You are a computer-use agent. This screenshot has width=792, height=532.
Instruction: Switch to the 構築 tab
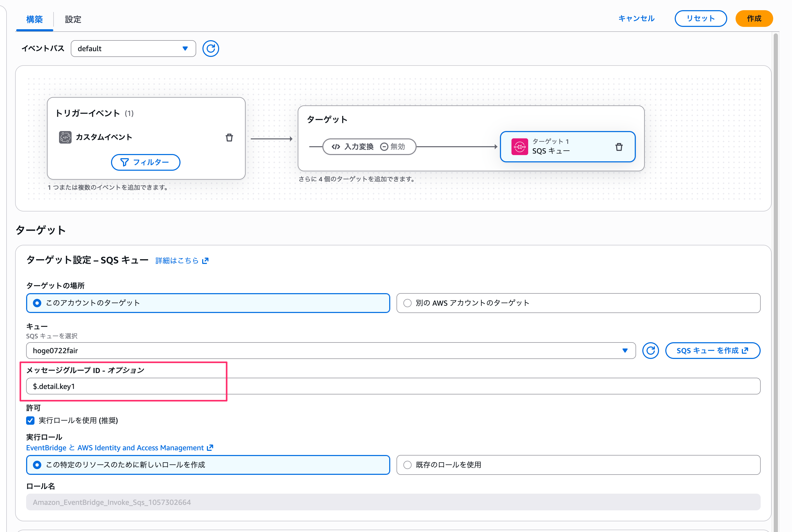[x=35, y=19]
